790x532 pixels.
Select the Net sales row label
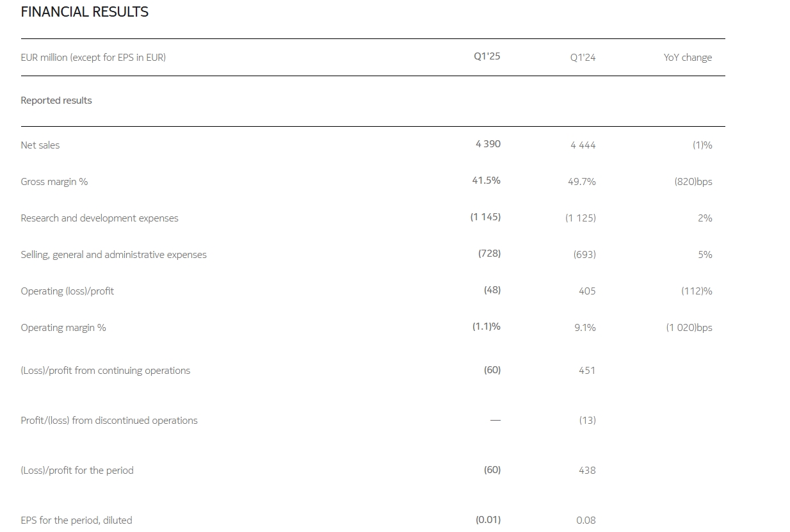[x=40, y=145]
